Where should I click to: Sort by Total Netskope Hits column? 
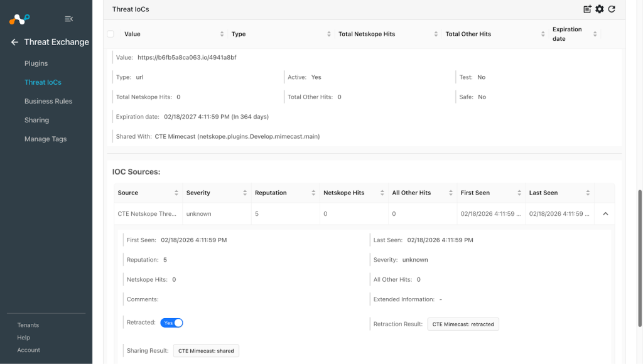pos(436,34)
